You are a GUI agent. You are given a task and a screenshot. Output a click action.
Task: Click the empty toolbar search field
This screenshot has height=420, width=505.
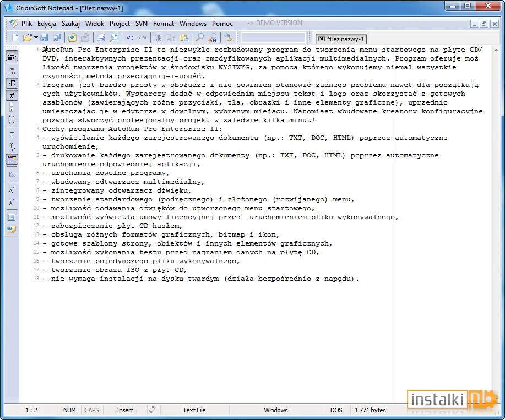pos(274,37)
